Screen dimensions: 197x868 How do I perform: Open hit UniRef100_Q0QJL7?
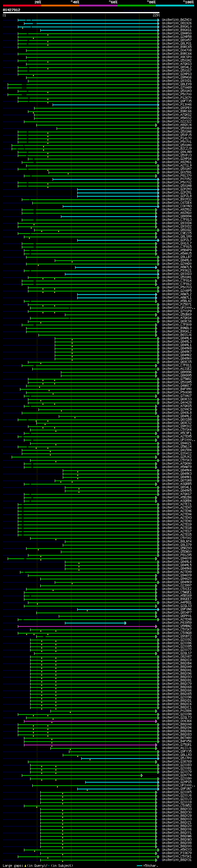(x=176, y=243)
